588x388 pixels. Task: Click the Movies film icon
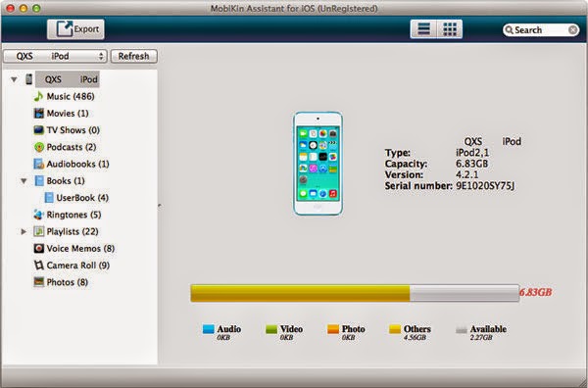pos(38,114)
